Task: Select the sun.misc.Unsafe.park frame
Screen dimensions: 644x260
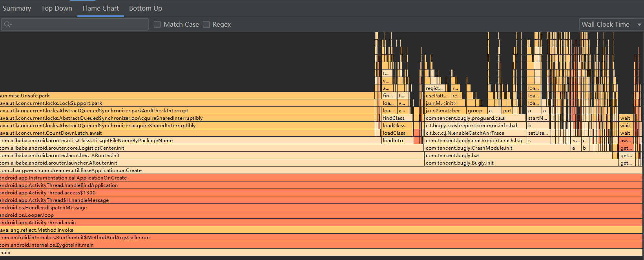Action: 187,96
